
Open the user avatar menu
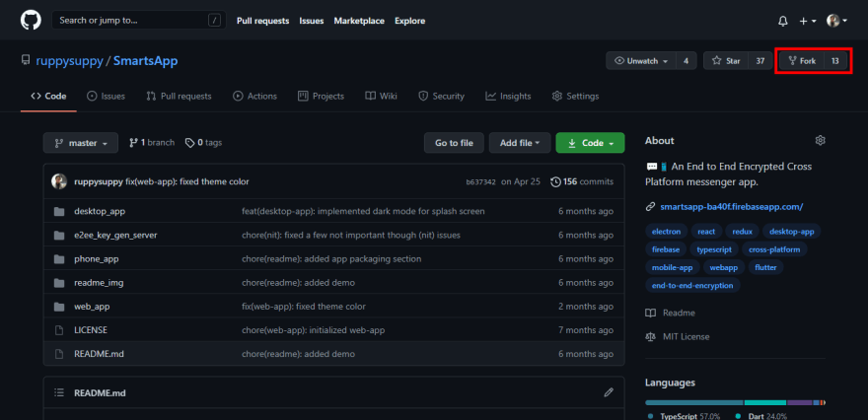[x=836, y=21]
